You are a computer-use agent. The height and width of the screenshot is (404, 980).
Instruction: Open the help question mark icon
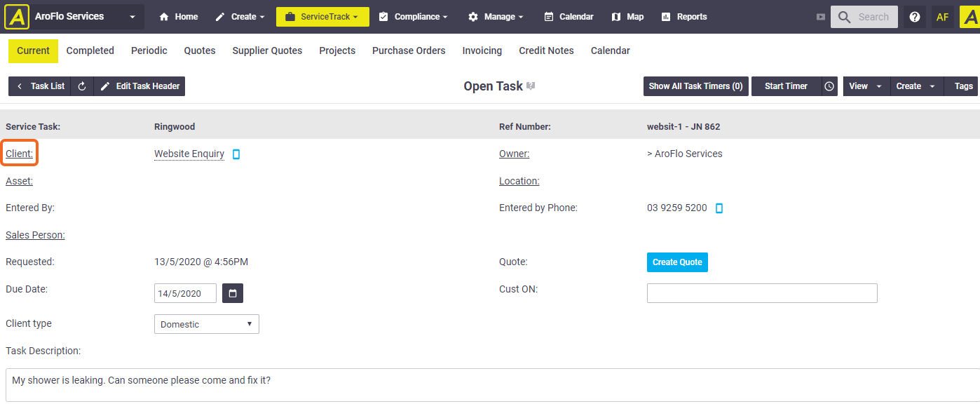[914, 17]
